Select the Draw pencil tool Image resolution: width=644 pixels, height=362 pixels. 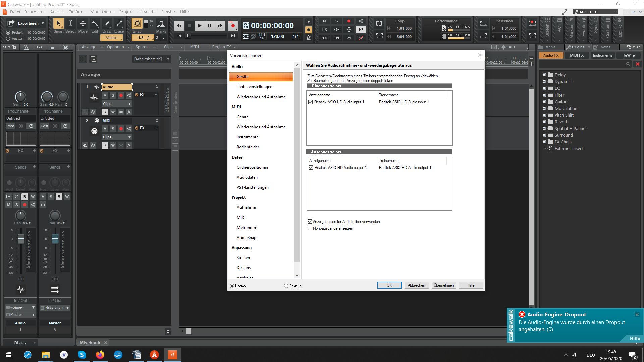pyautogui.click(x=107, y=23)
